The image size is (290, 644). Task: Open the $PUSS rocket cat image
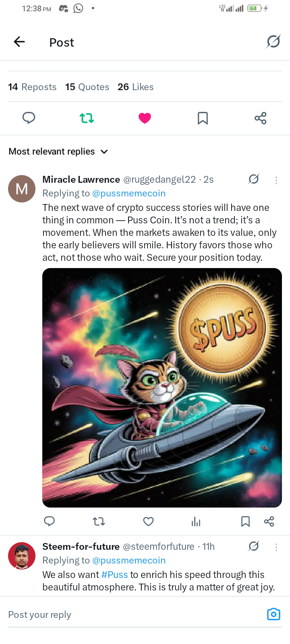tap(162, 388)
